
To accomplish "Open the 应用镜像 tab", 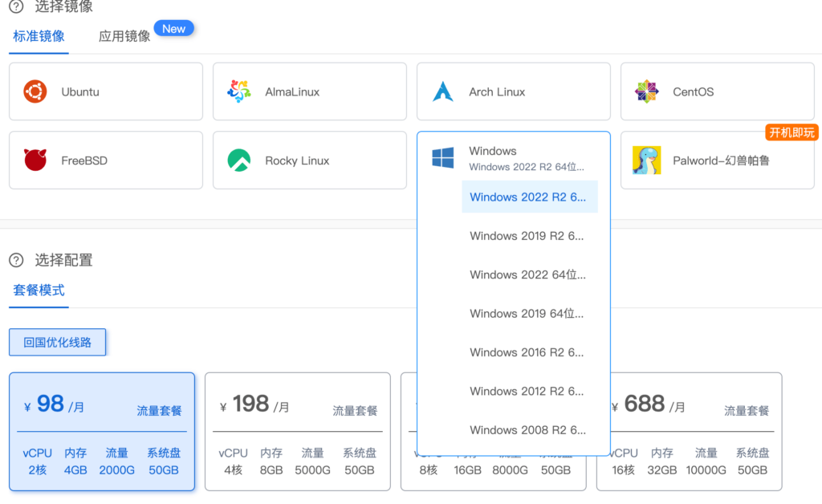I will (124, 36).
